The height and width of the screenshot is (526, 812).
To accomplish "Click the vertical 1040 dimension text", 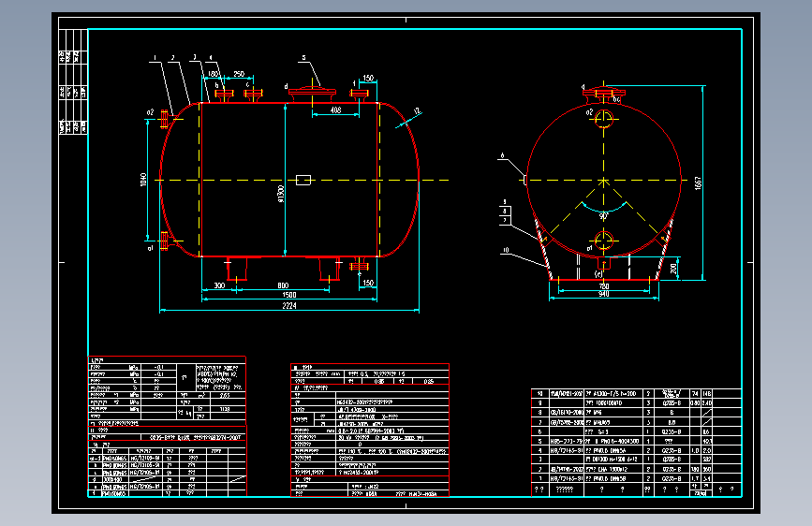I will [143, 180].
